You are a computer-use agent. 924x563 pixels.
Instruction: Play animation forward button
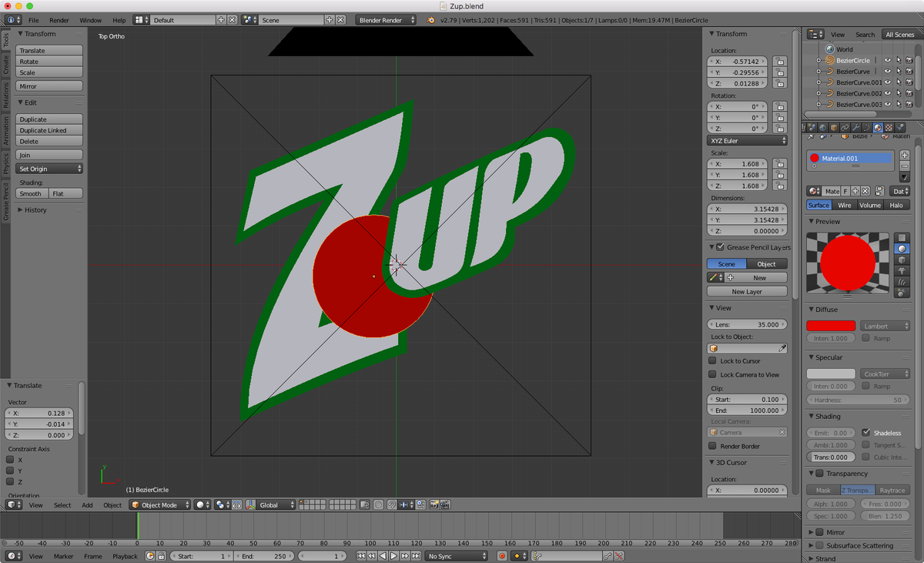(393, 556)
